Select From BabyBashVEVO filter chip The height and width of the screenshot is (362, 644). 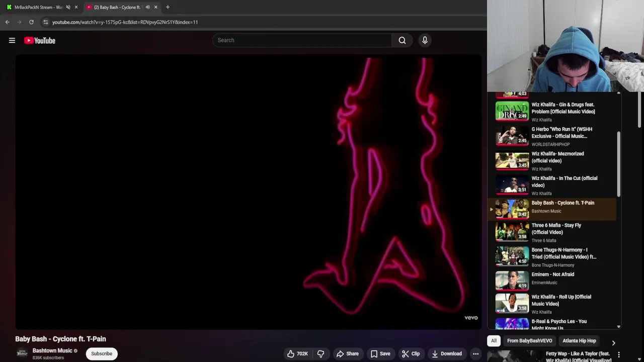pos(529,341)
